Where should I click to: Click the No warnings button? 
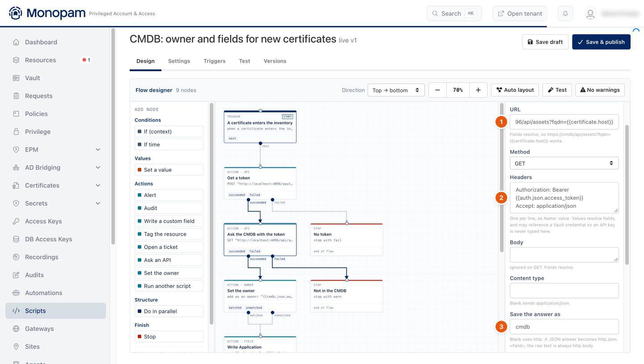(600, 90)
